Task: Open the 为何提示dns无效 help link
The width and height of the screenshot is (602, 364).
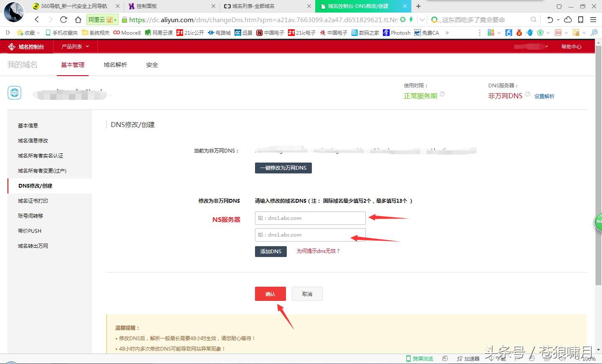Action: coord(319,251)
